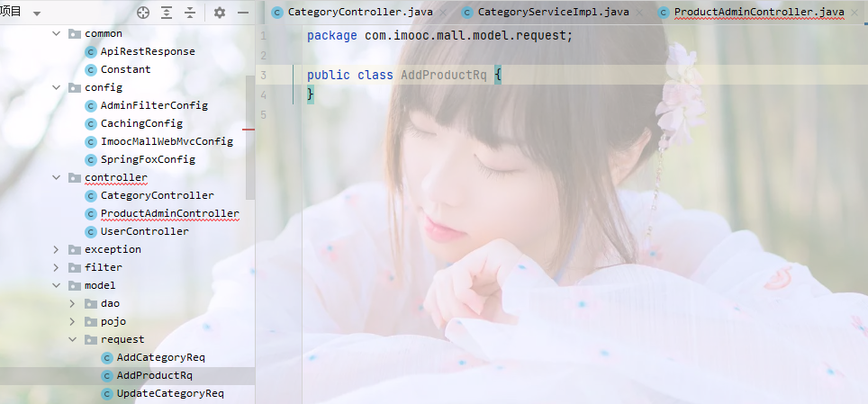The width and height of the screenshot is (868, 404).
Task: Click the AddProductRq class name in code
Action: 443,76
